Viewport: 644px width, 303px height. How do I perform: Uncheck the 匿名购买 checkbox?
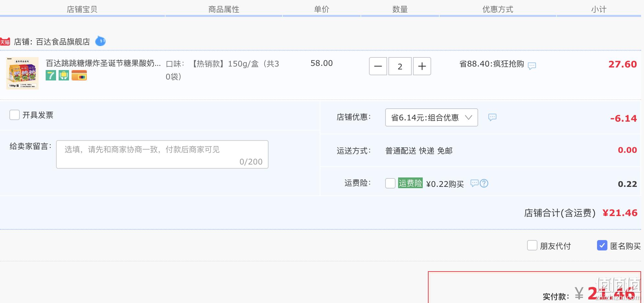click(x=602, y=246)
